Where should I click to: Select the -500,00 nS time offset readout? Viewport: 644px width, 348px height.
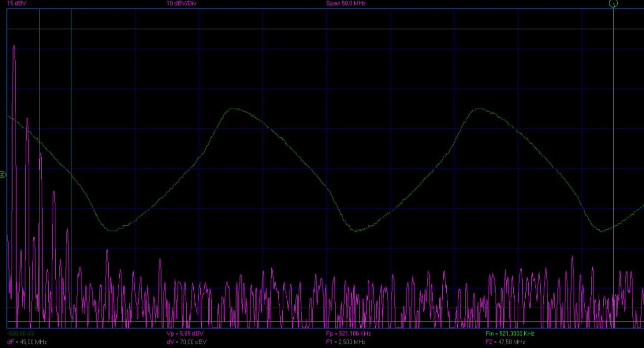[21, 333]
